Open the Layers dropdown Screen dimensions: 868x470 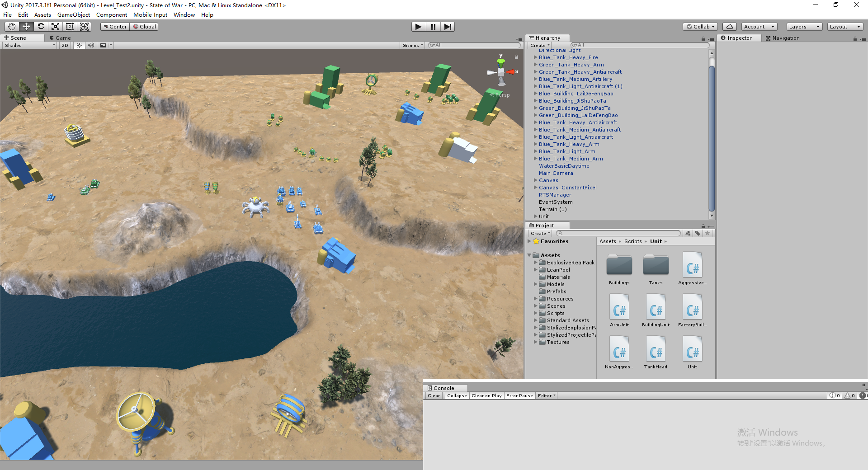pyautogui.click(x=804, y=27)
